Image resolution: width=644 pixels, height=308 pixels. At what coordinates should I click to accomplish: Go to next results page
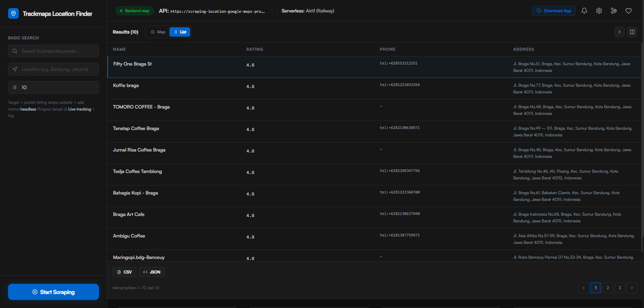[632, 288]
